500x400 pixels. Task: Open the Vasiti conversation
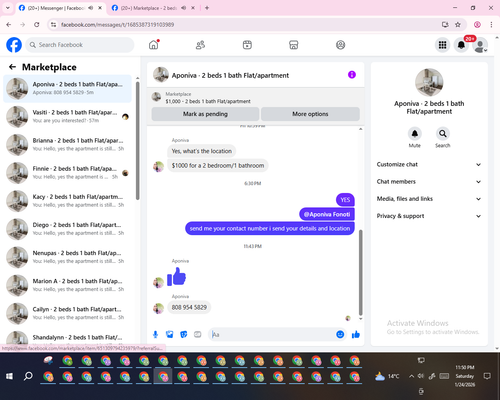pos(67,117)
